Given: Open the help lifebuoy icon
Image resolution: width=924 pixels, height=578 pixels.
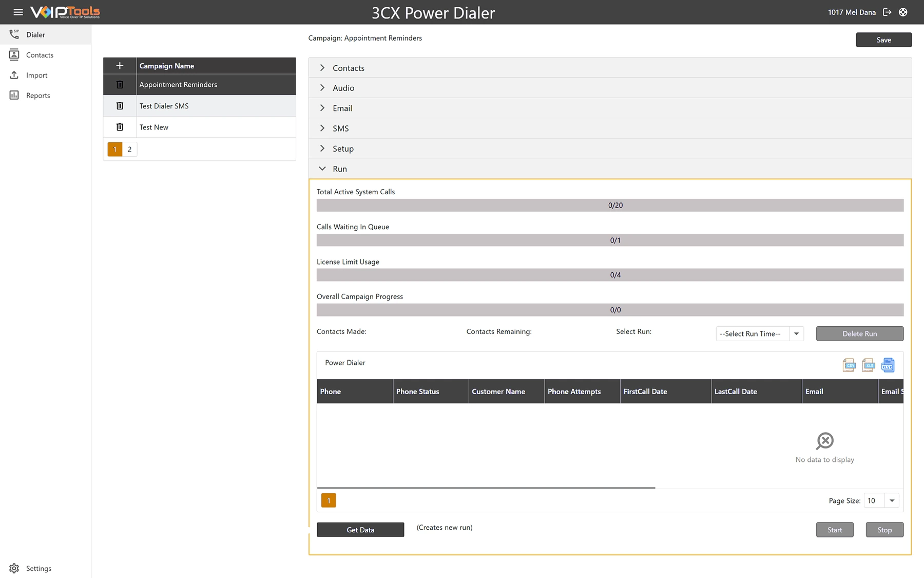Looking at the screenshot, I should click(903, 12).
